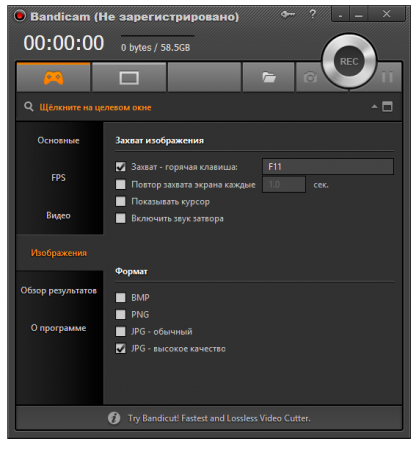416x450 pixels.
Task: Select screen rectangle recording mode icon
Action: click(x=129, y=78)
